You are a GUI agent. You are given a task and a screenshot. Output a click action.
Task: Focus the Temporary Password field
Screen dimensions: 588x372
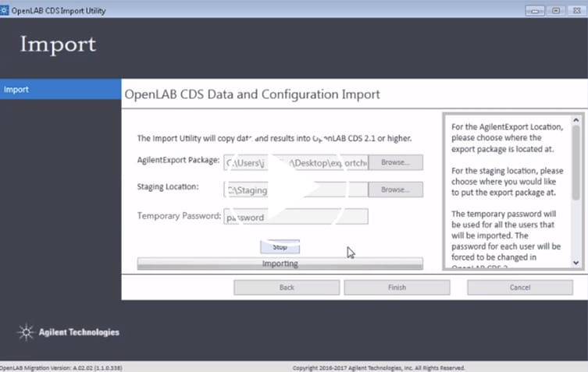point(295,217)
